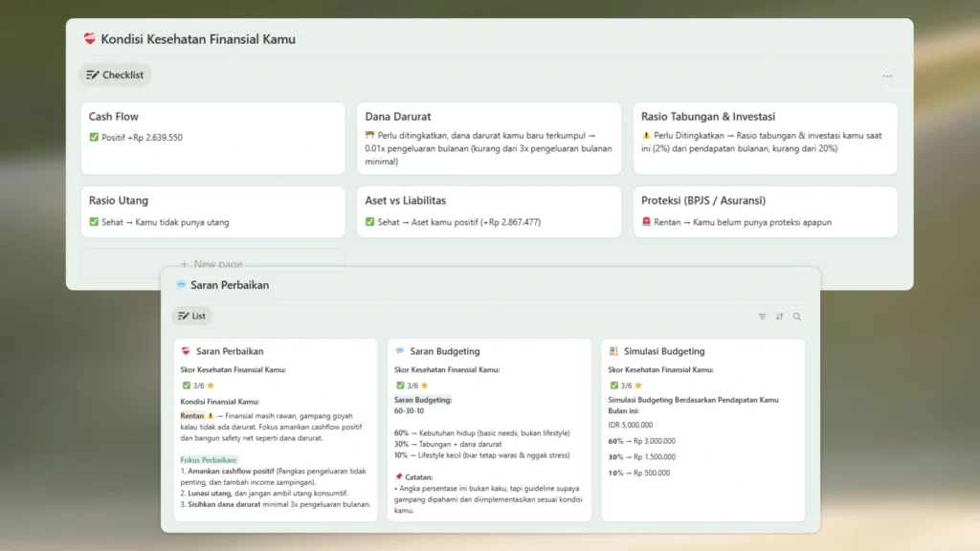Screen dimensions: 980x551
Task: Click the green checkmark in Aset vs Liabilitas card
Action: tap(370, 222)
